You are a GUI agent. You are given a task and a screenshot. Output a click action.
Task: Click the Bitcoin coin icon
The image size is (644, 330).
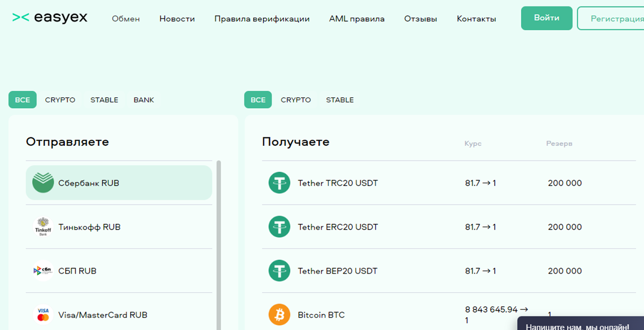(279, 315)
